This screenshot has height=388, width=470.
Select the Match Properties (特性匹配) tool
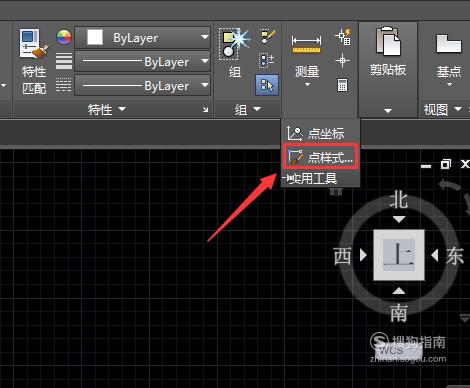pos(34,61)
